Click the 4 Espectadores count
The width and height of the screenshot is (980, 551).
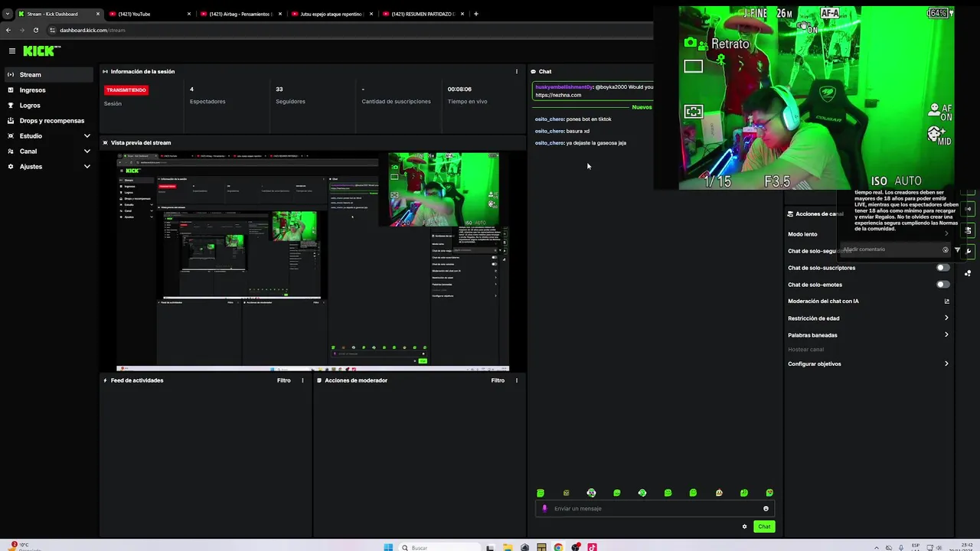pyautogui.click(x=191, y=90)
